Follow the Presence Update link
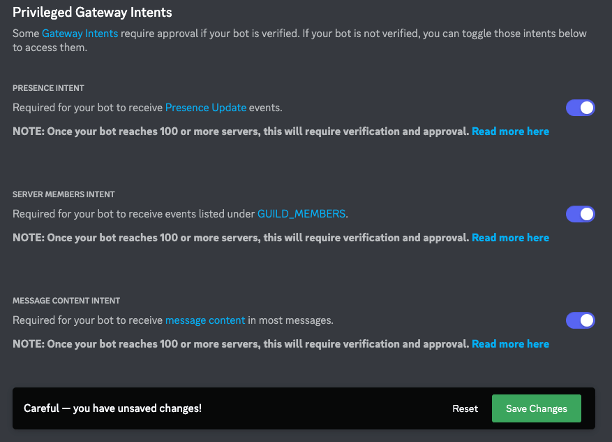Screen dimensions: 612x442 click(206, 107)
